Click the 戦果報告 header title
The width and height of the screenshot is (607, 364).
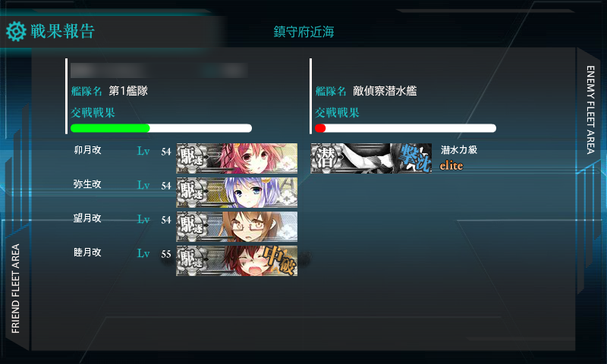(x=62, y=31)
